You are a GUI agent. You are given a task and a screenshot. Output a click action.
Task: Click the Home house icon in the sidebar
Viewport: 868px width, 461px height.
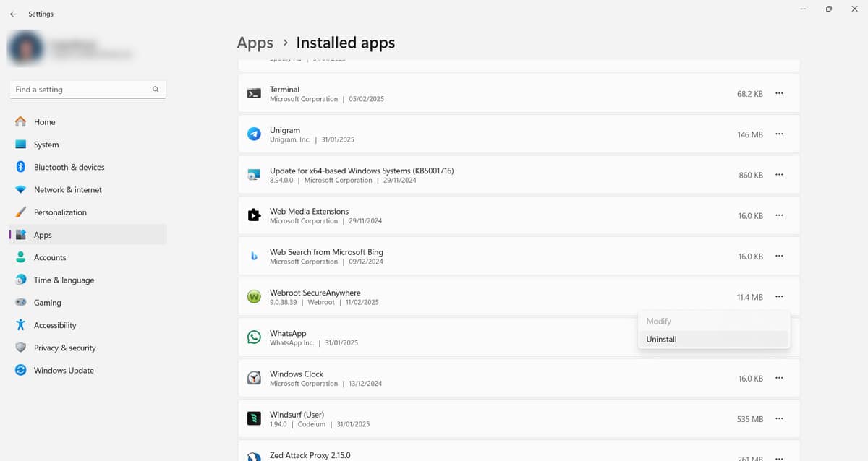[x=21, y=122]
